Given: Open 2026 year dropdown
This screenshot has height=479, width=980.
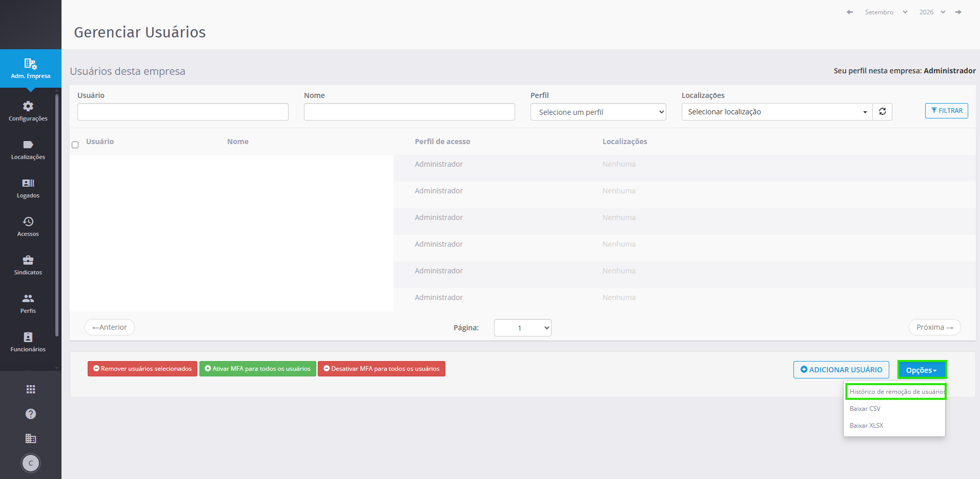Looking at the screenshot, I should point(932,12).
